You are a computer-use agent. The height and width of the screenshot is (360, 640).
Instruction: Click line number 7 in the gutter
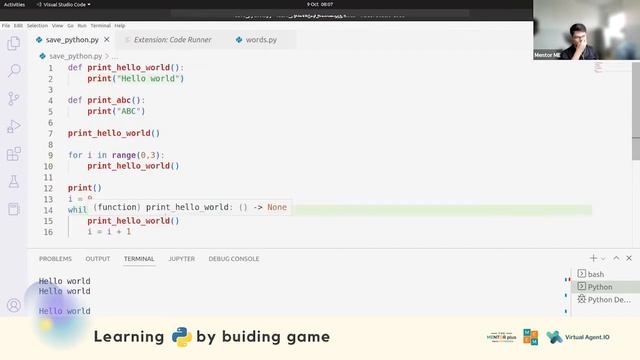click(x=50, y=133)
